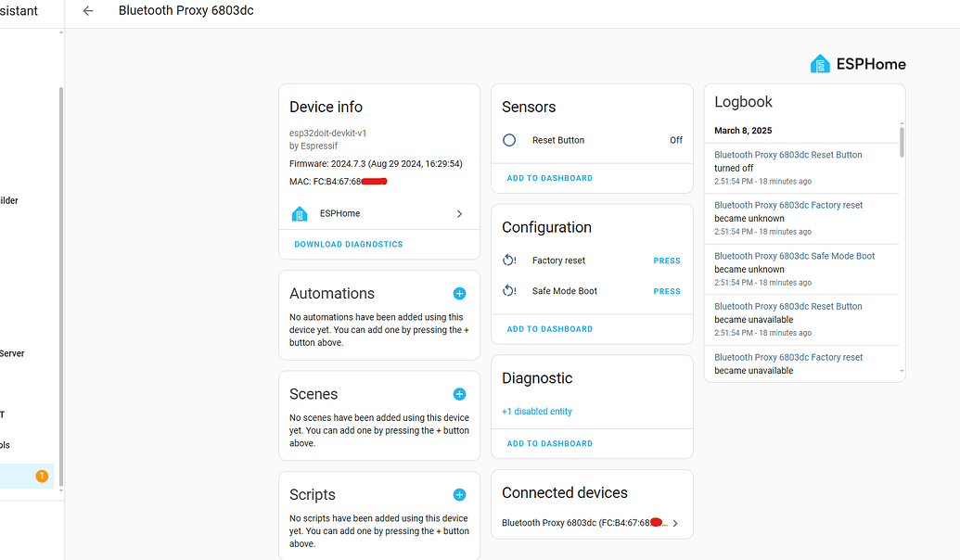The image size is (960, 560).
Task: Click the ESPHome logo at top right
Action: click(857, 63)
